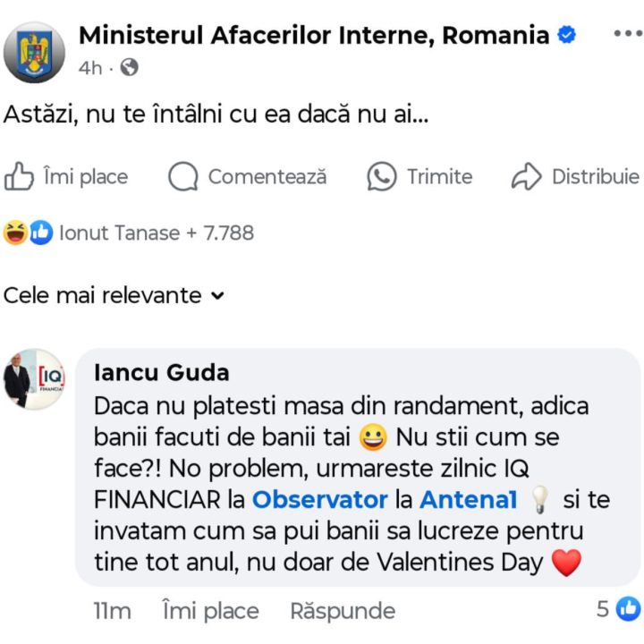
Task: Open Iancu Guda's profile name
Action: (162, 372)
